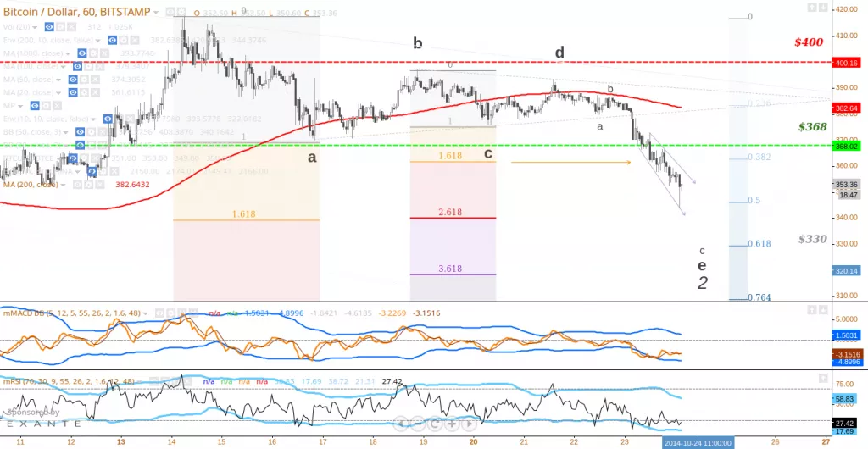Open settings gear for Vol (20) indicator
The height and width of the screenshot is (449, 868).
[x=61, y=27]
